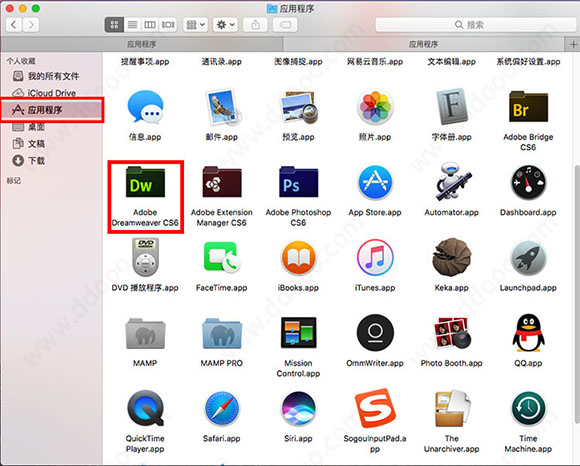Switch to icon view in toolbar
This screenshot has height=466, width=580.
[114, 25]
